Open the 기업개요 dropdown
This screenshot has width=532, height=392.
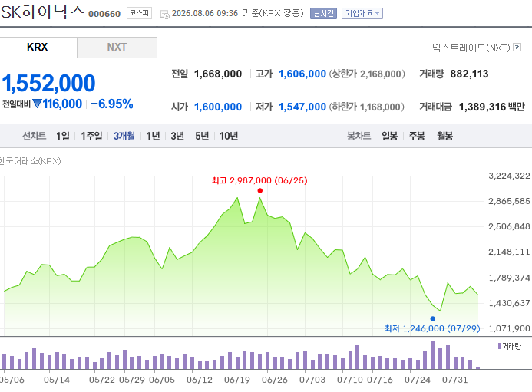[x=362, y=13]
